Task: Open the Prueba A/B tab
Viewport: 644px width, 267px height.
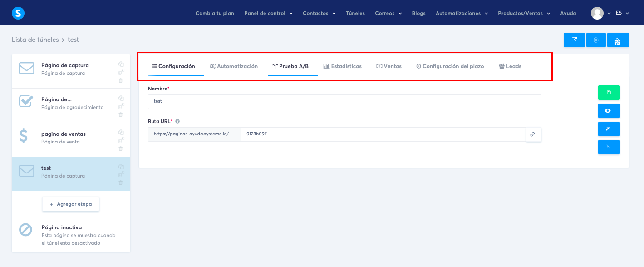Action: click(x=292, y=66)
